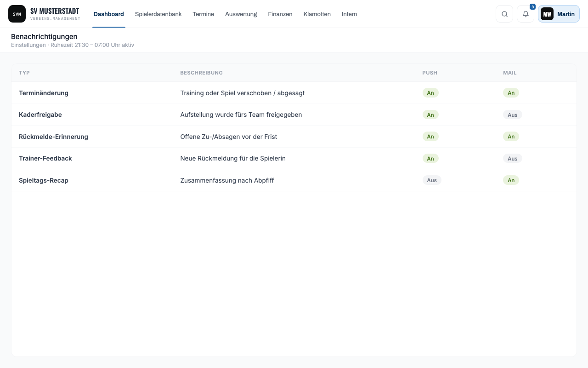The image size is (588, 368).
Task: Select the Kaderfreigabe row title
Action: (x=40, y=115)
